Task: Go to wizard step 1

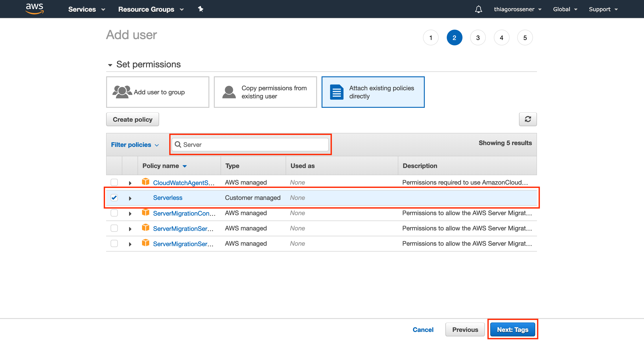Action: (x=431, y=38)
